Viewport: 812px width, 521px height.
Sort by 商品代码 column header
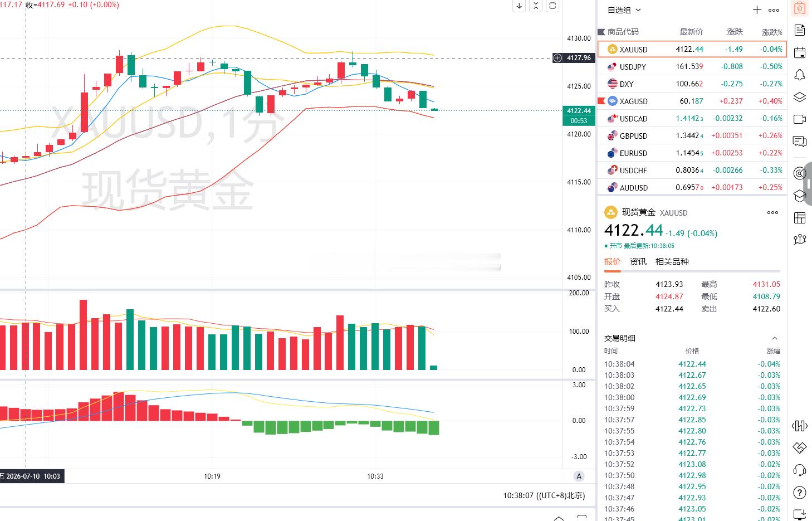623,32
